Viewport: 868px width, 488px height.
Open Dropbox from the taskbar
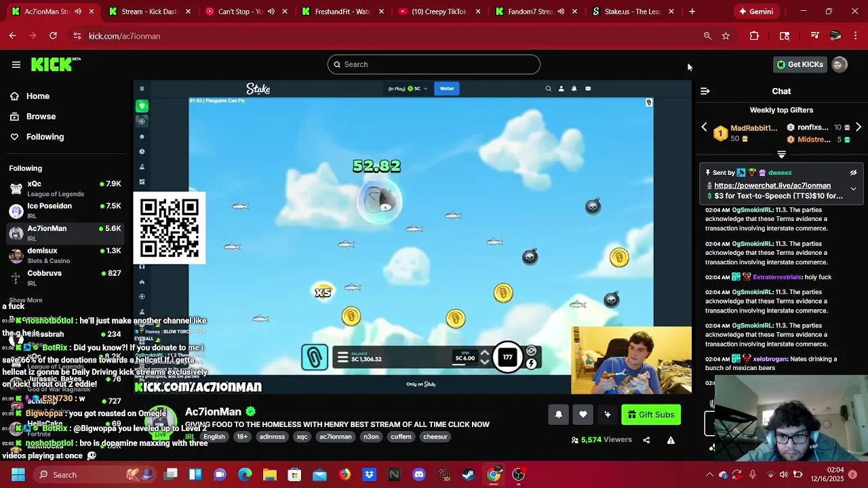click(x=370, y=474)
